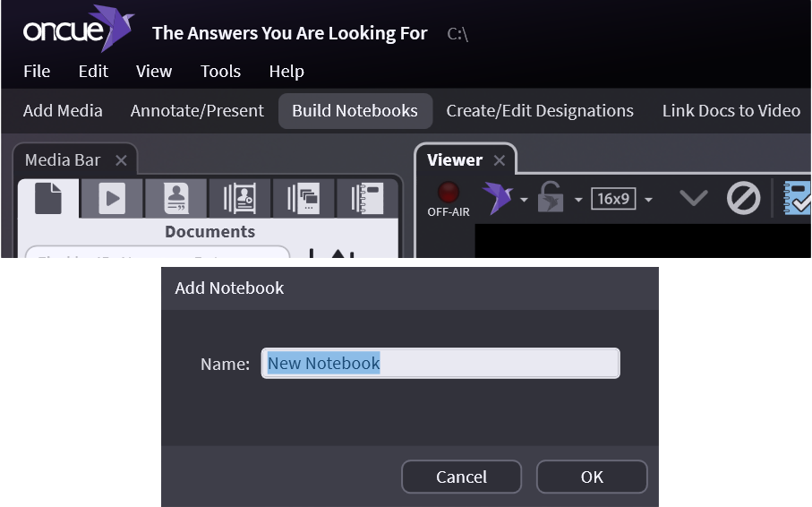Open the notebooks tab icon in Media Bar
Image resolution: width=812 pixels, height=507 pixels.
pos(366,198)
